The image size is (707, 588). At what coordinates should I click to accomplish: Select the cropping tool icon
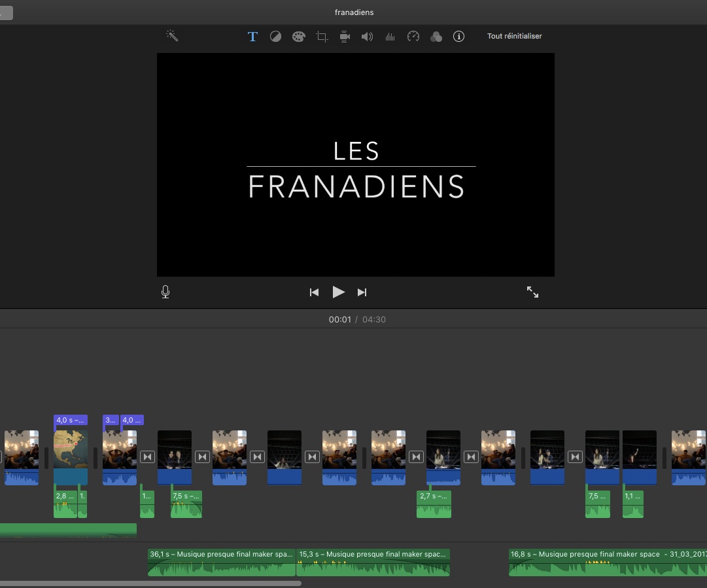[321, 36]
